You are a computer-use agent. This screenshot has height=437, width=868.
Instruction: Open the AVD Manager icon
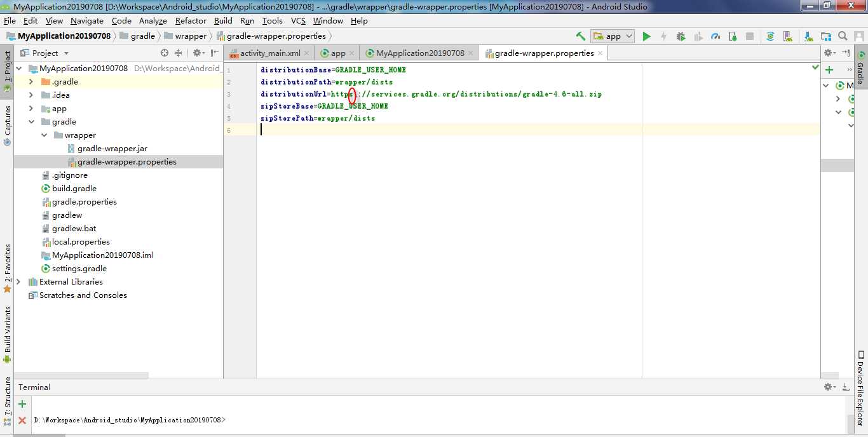788,36
